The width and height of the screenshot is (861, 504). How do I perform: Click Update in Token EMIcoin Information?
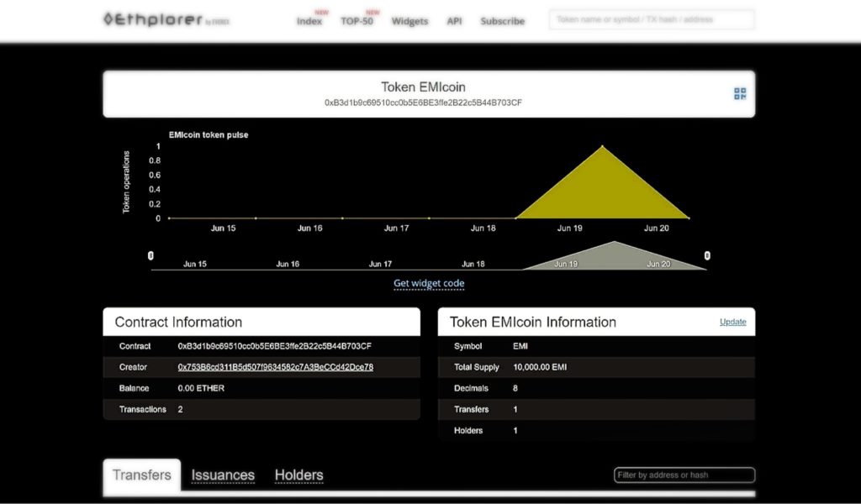coord(733,322)
